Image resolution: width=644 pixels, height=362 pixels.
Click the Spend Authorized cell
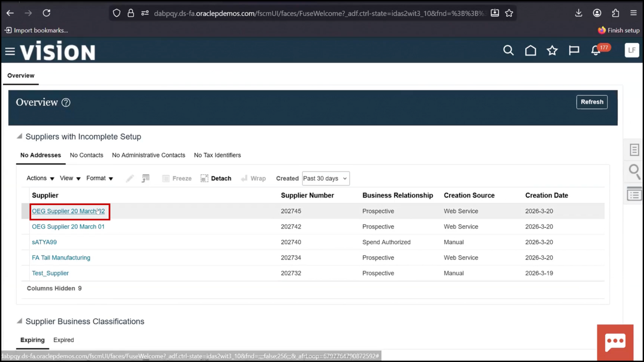point(386,242)
